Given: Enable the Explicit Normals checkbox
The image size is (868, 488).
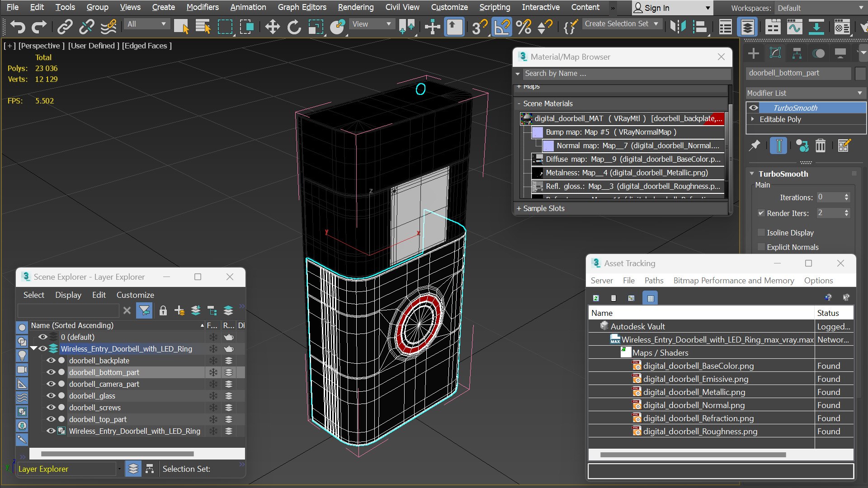Looking at the screenshot, I should (x=761, y=247).
